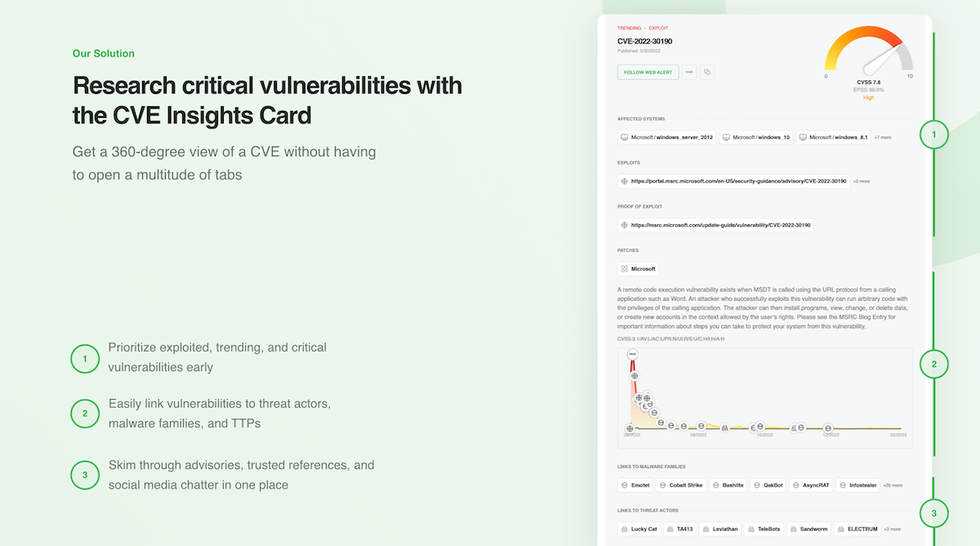Viewport: 980px width, 546px height.
Task: Show '+3 more' threat actors
Action: (892, 529)
